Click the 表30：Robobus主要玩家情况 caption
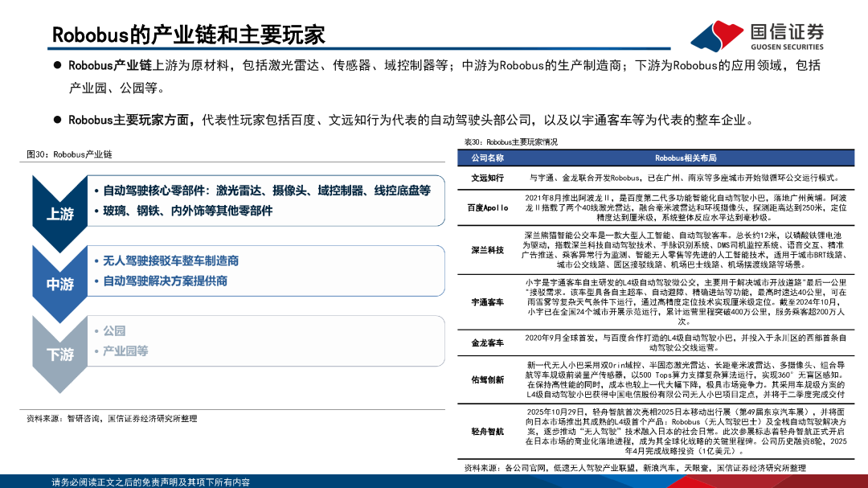The image size is (868, 488). click(x=510, y=142)
